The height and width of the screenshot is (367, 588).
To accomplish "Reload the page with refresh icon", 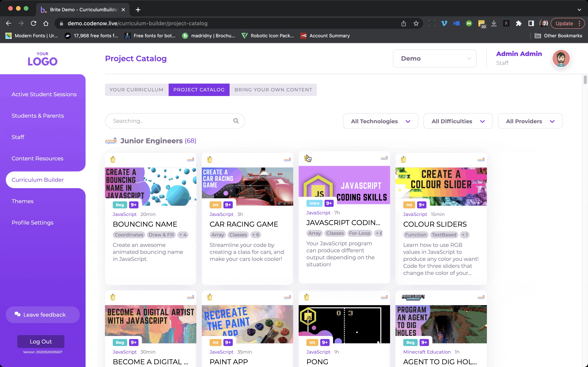I will coord(33,24).
